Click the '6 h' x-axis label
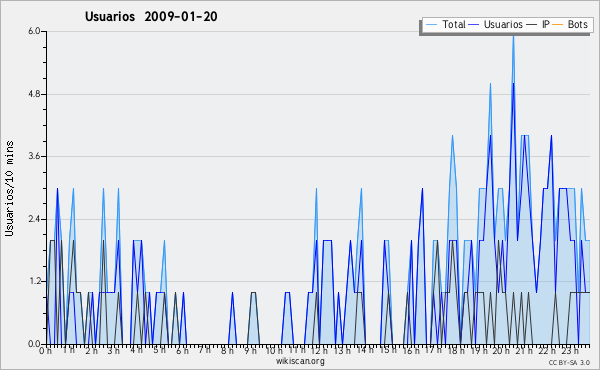Viewport: 600px width, 370px height. coord(182,351)
